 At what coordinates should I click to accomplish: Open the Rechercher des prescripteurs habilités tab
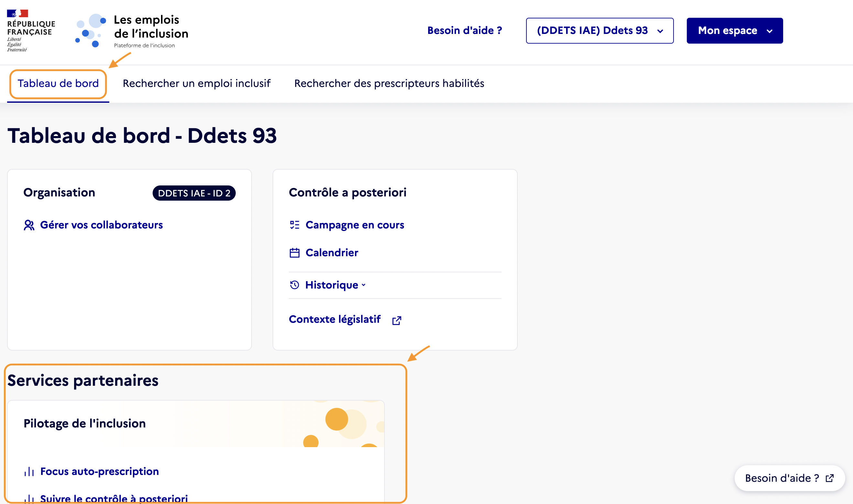point(389,84)
